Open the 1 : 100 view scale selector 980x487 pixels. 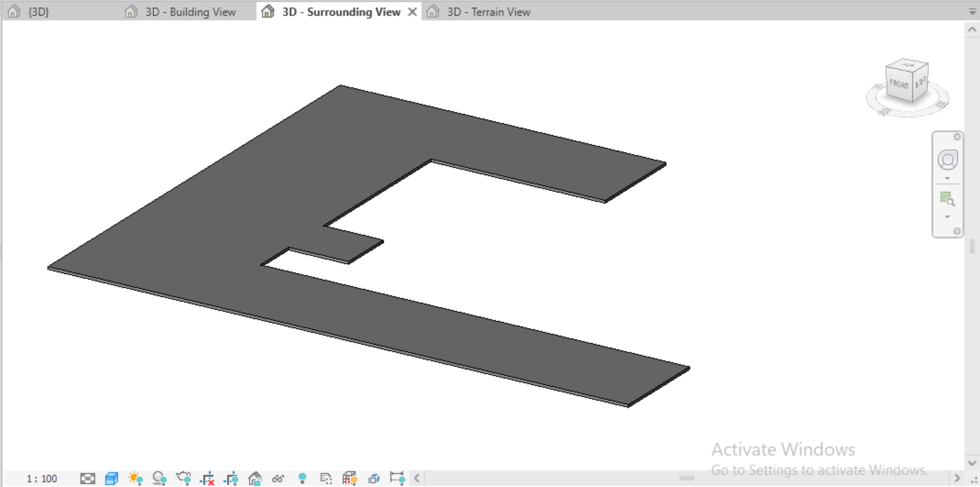(x=41, y=478)
